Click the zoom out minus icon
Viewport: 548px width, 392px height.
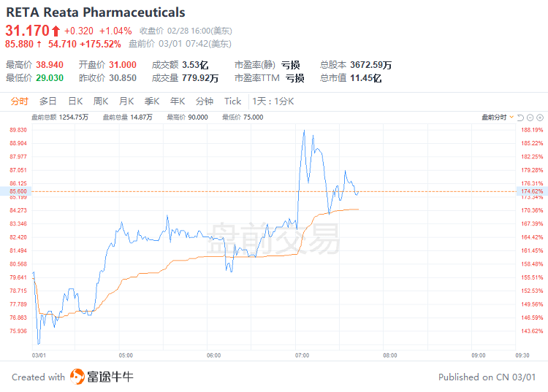530,118
